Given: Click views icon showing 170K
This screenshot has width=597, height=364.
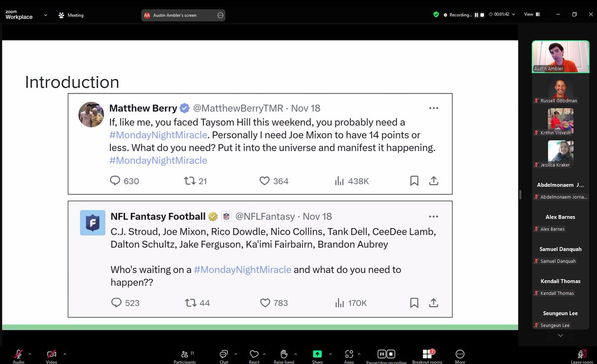Looking at the screenshot, I should (x=339, y=302).
